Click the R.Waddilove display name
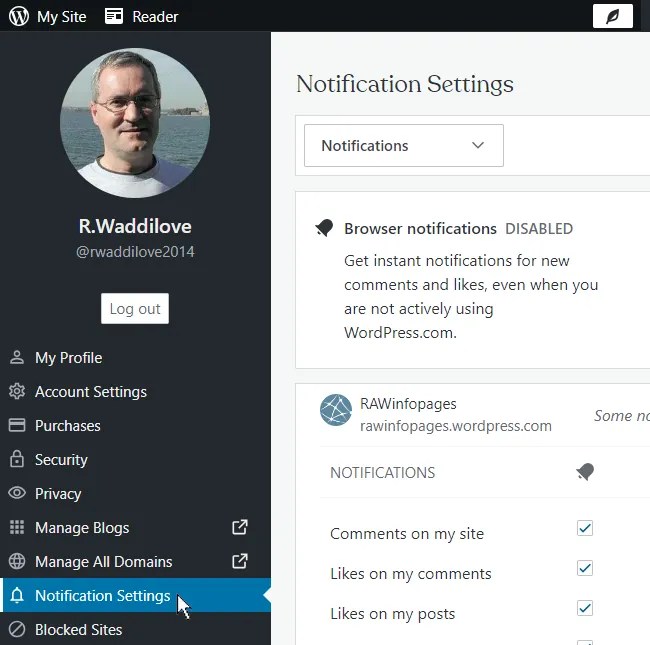The width and height of the screenshot is (650, 645). [135, 226]
